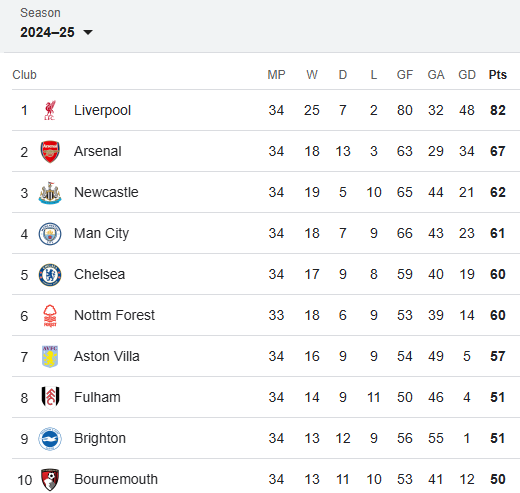The image size is (520, 493).
Task: Click the Club column header
Action: (x=24, y=75)
